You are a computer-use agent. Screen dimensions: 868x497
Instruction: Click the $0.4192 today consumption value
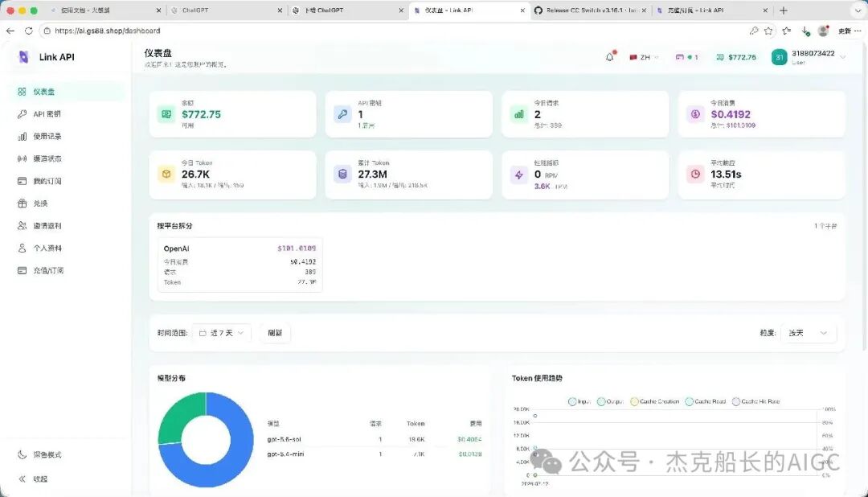[731, 114]
